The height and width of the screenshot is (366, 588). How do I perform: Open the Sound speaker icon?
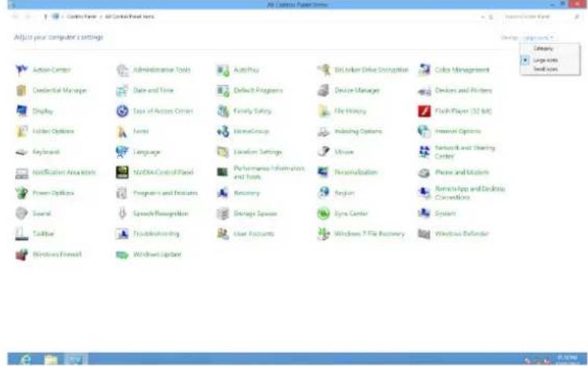click(22, 213)
